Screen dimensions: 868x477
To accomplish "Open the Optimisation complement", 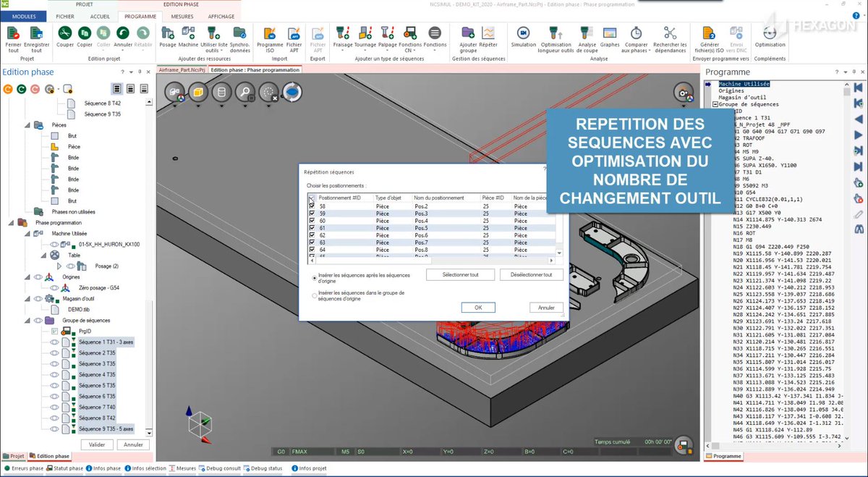I will click(x=770, y=33).
